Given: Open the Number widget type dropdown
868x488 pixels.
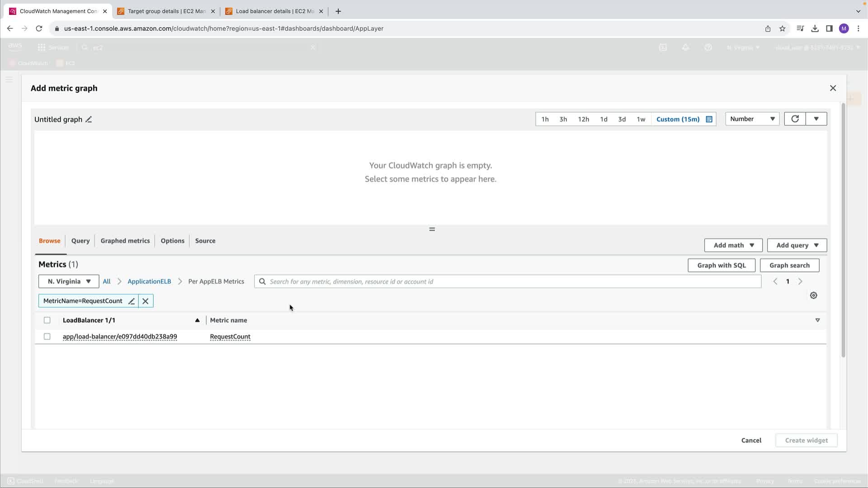Looking at the screenshot, I should coord(752,119).
